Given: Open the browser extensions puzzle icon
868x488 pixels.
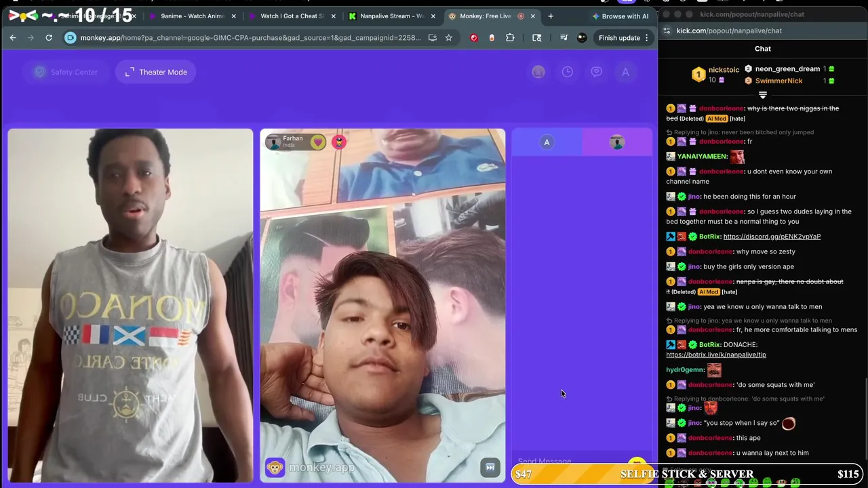Looking at the screenshot, I should pyautogui.click(x=510, y=38).
